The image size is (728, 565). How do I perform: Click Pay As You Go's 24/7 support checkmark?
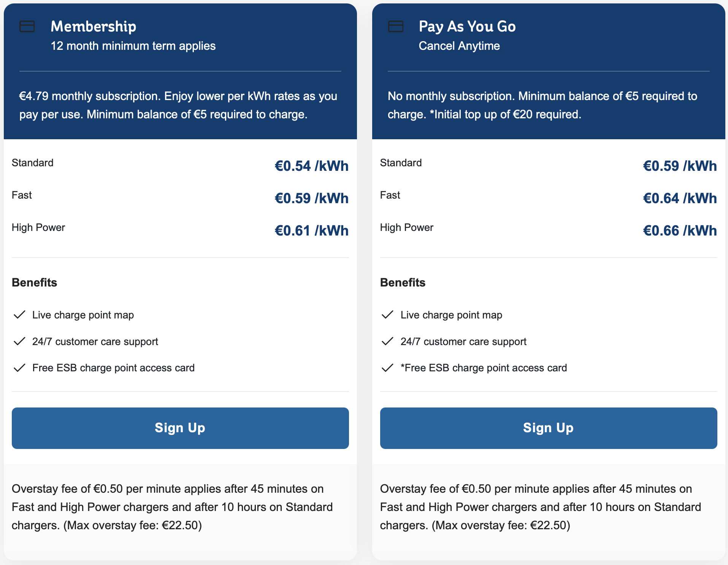tap(387, 341)
